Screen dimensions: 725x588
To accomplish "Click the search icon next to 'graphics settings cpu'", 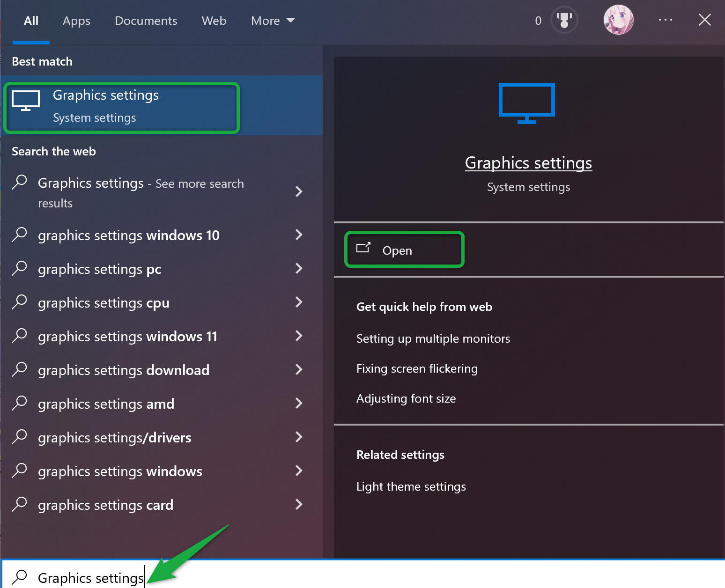I will click(19, 302).
